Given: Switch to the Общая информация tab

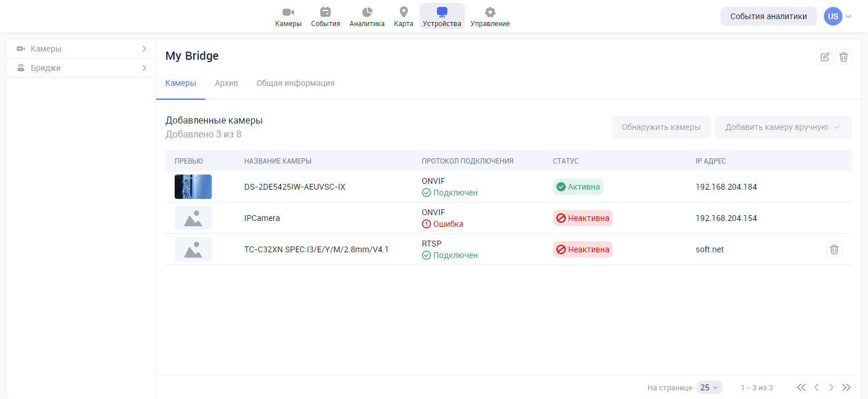Looking at the screenshot, I should (295, 83).
